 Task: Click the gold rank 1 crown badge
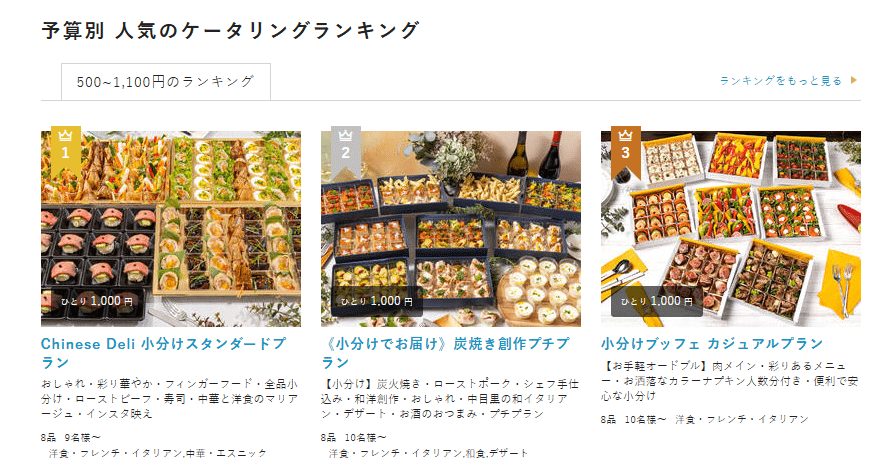[66, 152]
